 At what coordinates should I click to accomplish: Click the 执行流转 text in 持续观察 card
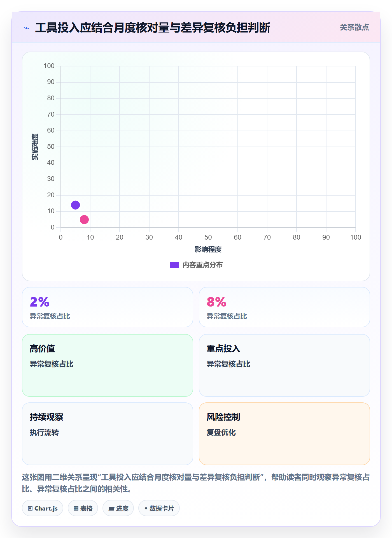click(x=44, y=432)
